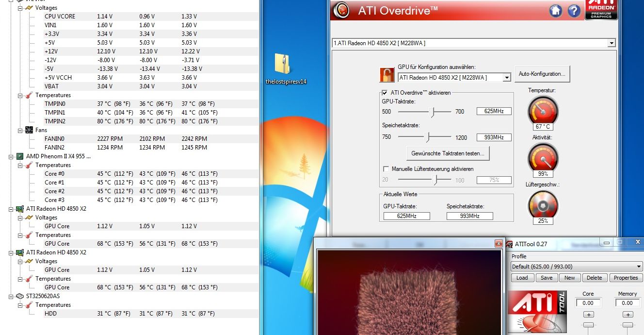This screenshot has width=644, height=335.
Task: Click GPU-Taktrate 625MHz value field
Action: point(494,111)
